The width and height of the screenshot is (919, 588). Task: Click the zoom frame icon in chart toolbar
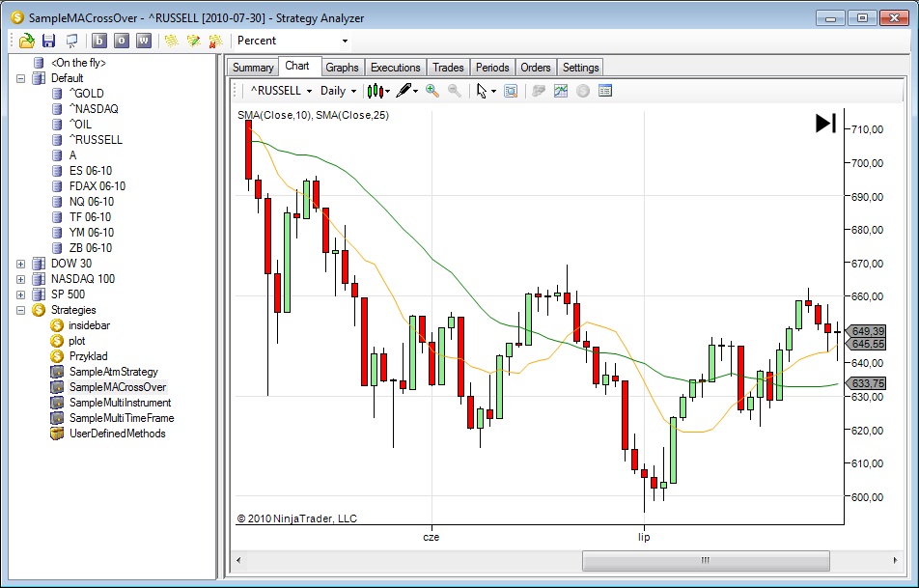point(511,91)
